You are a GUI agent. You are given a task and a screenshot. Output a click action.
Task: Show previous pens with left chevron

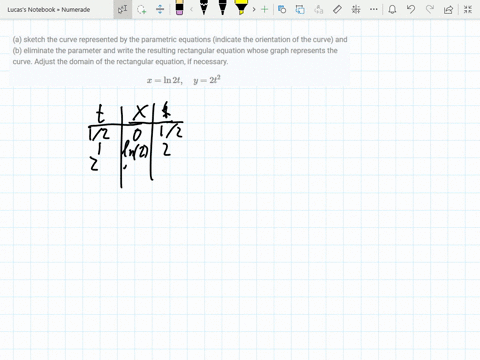(191, 9)
